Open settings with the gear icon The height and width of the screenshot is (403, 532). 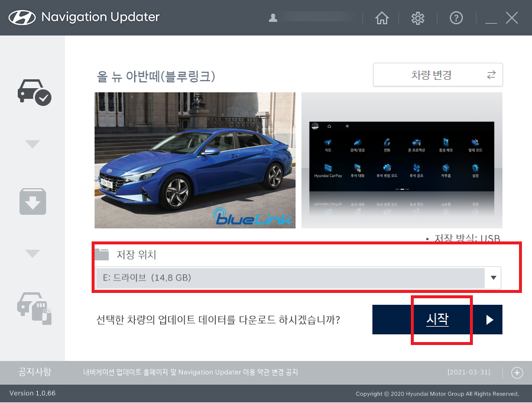418,18
